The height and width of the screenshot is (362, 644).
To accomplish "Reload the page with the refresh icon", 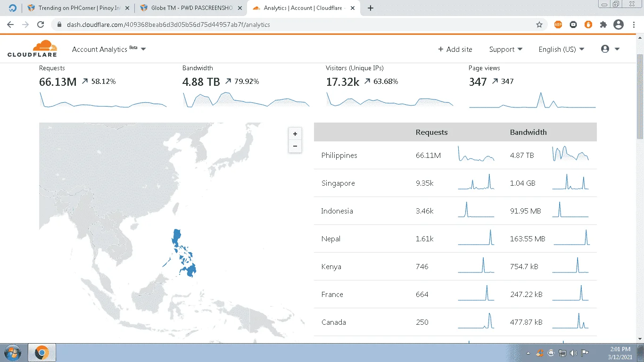I will point(41,25).
